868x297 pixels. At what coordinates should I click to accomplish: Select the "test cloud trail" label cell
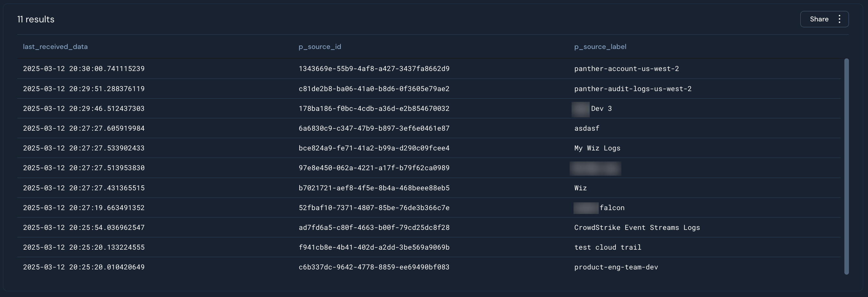pos(607,247)
